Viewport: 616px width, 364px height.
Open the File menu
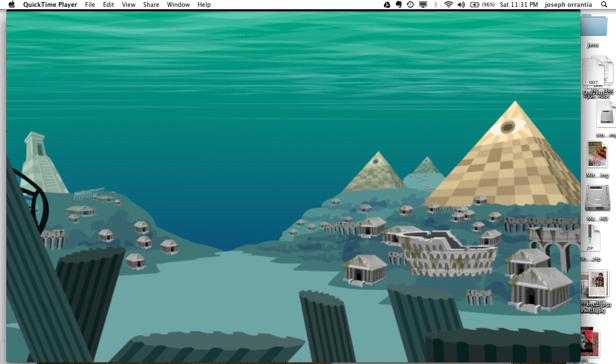(90, 5)
